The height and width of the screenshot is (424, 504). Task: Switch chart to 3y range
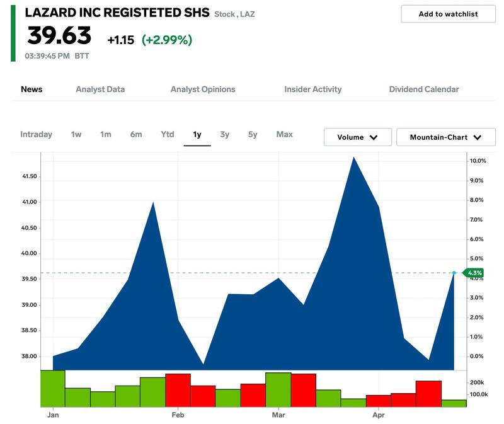pyautogui.click(x=225, y=134)
